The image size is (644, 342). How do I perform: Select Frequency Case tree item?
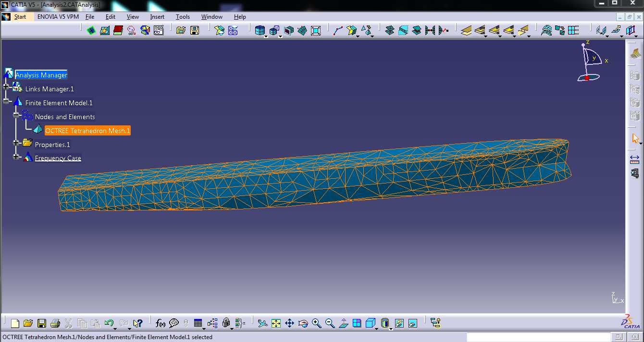click(x=58, y=158)
